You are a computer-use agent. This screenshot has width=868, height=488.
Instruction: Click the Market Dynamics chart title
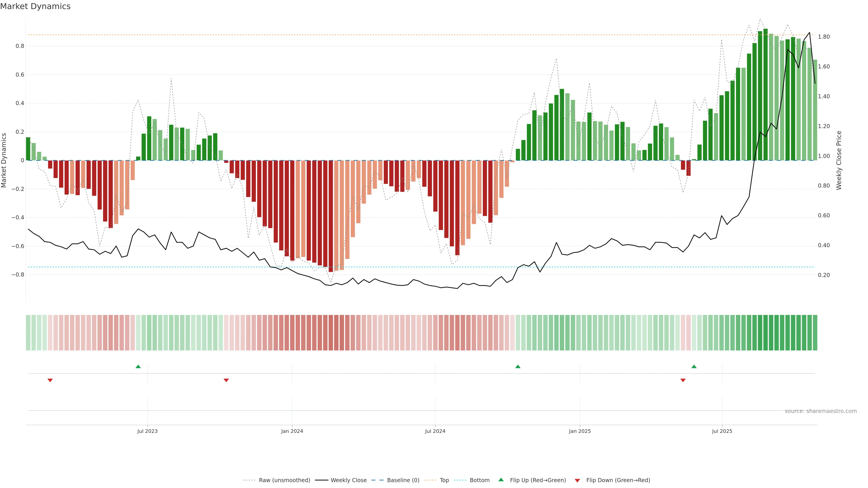(35, 6)
